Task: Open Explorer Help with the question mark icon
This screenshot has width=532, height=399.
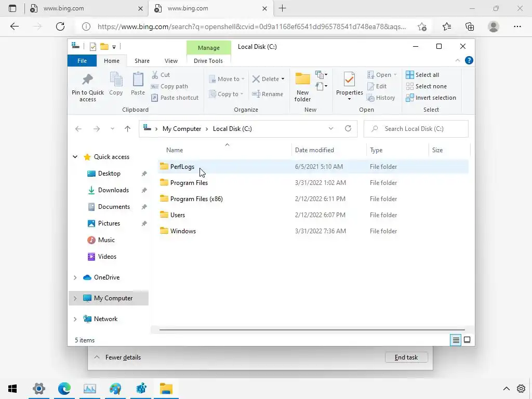Action: point(469,60)
